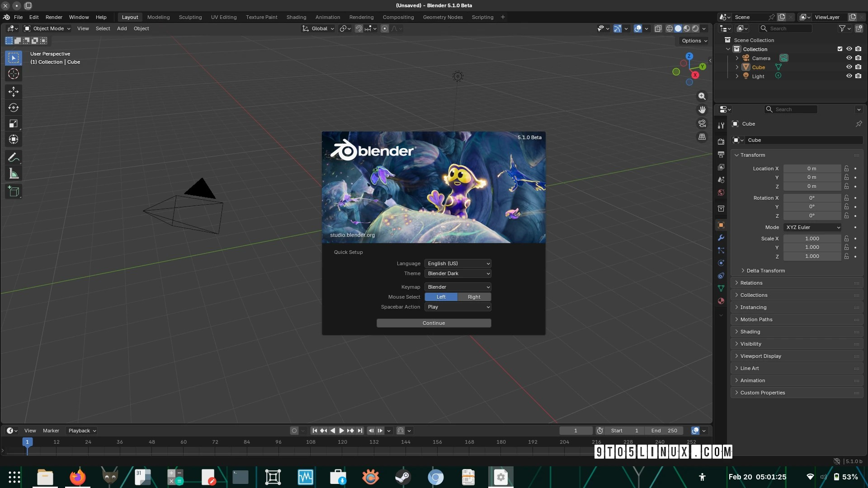Open the Modifiers wrench properties tab
Image resolution: width=868 pixels, height=488 pixels.
721,238
